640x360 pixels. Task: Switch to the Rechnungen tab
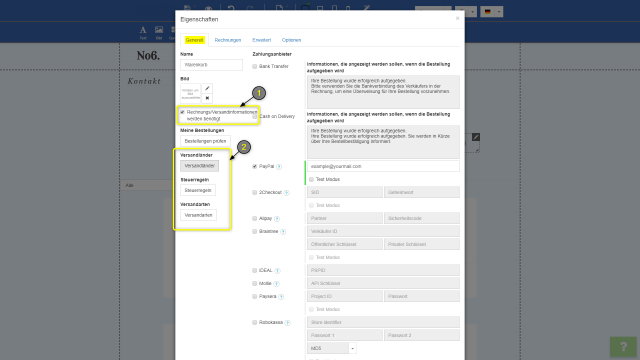click(228, 40)
